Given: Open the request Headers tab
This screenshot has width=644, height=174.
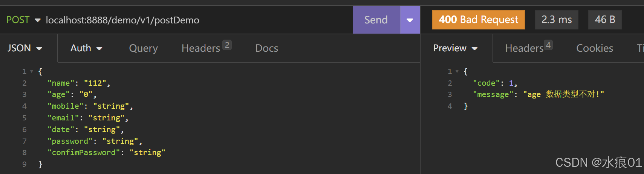Looking at the screenshot, I should (x=206, y=48).
